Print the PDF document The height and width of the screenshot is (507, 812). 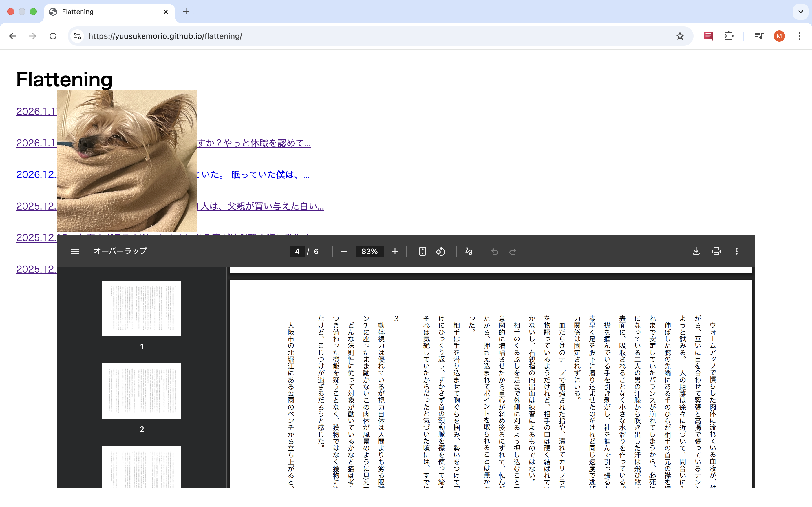pyautogui.click(x=716, y=251)
